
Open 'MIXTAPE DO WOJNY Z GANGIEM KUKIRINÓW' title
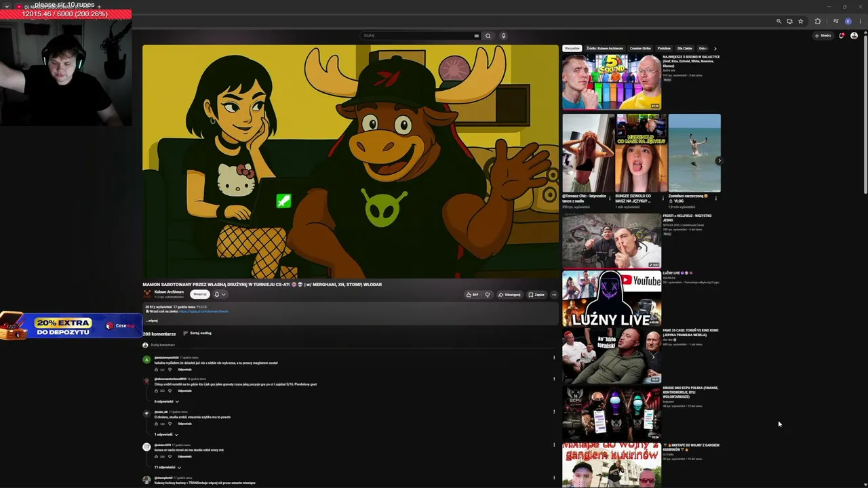pyautogui.click(x=691, y=447)
